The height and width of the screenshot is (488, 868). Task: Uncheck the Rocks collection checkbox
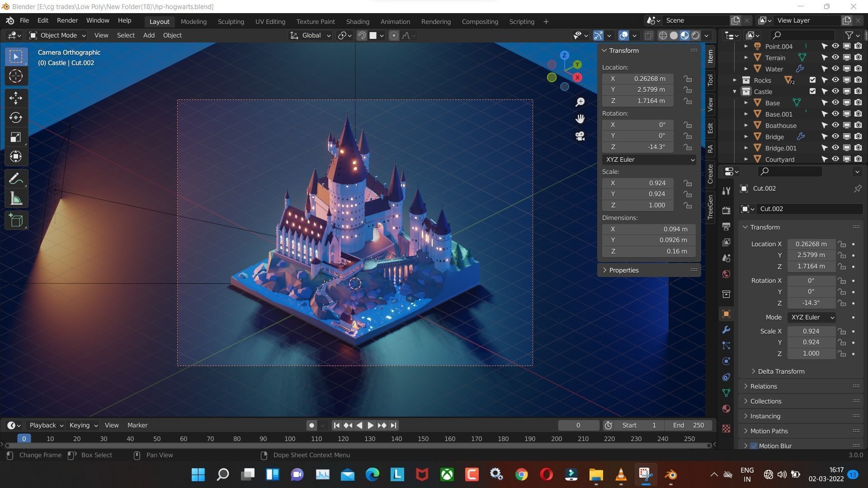tap(812, 80)
